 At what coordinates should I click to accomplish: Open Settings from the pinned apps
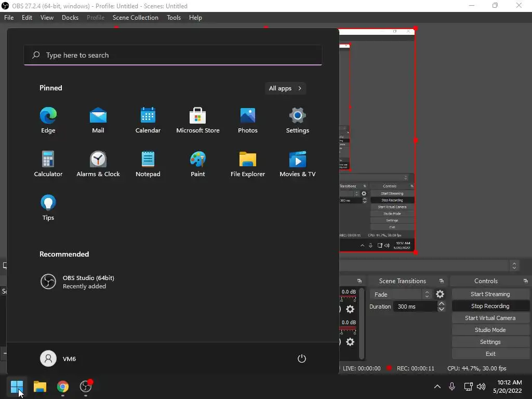pyautogui.click(x=298, y=121)
